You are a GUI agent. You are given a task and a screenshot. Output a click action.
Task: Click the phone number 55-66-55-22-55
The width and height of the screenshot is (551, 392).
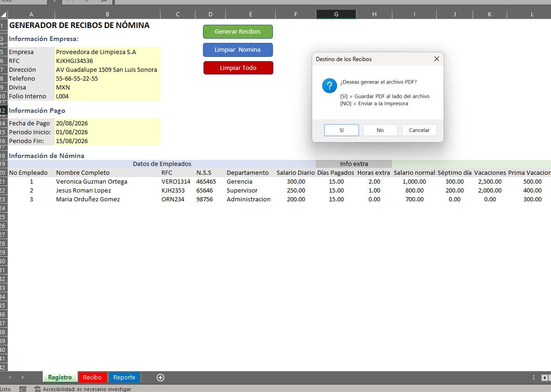[107, 78]
